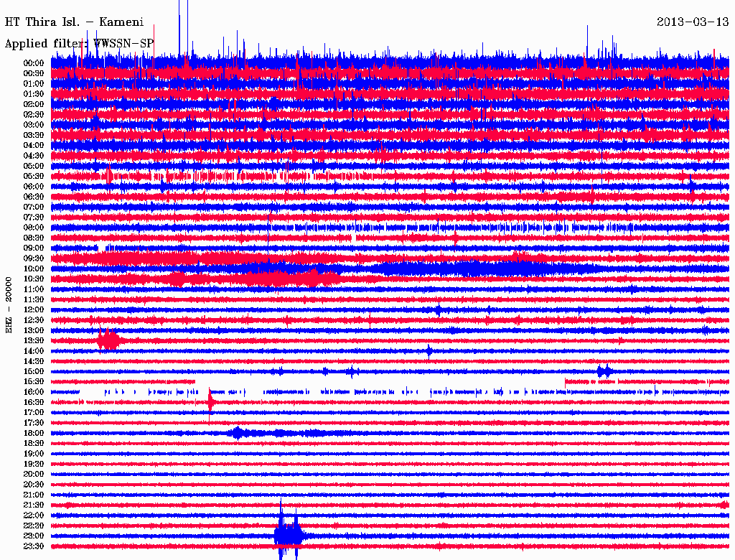The width and height of the screenshot is (735, 560).
Task: Click the red spike event on the 16:30 trace
Action: coord(210,403)
